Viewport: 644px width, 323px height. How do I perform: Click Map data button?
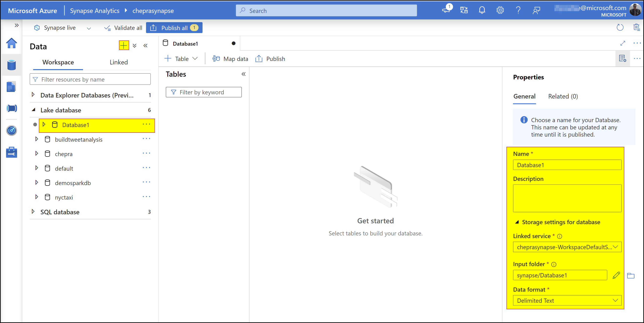[230, 59]
